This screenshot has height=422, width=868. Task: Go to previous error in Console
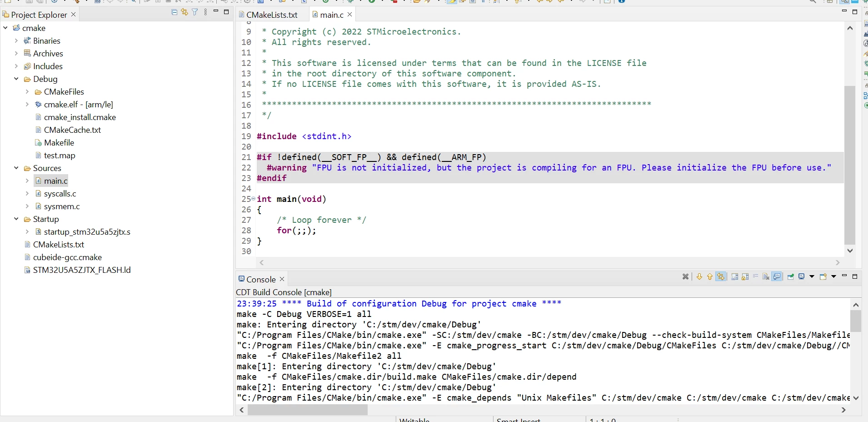point(710,276)
